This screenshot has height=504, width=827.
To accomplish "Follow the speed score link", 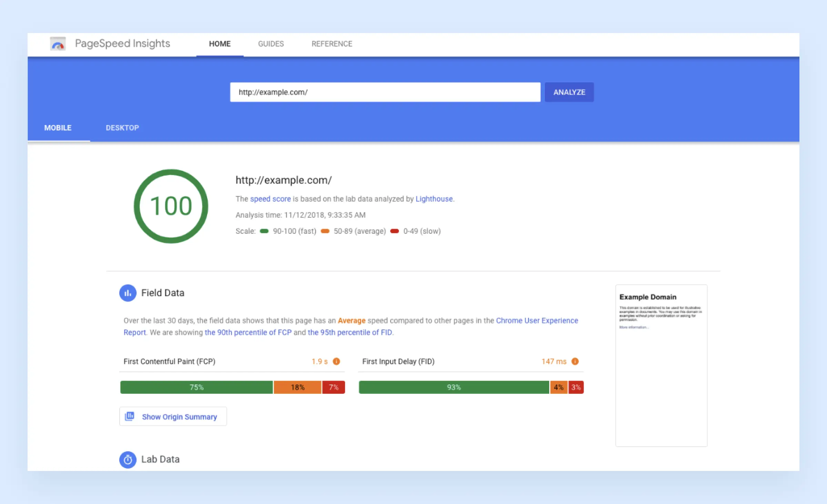I will coord(270,199).
